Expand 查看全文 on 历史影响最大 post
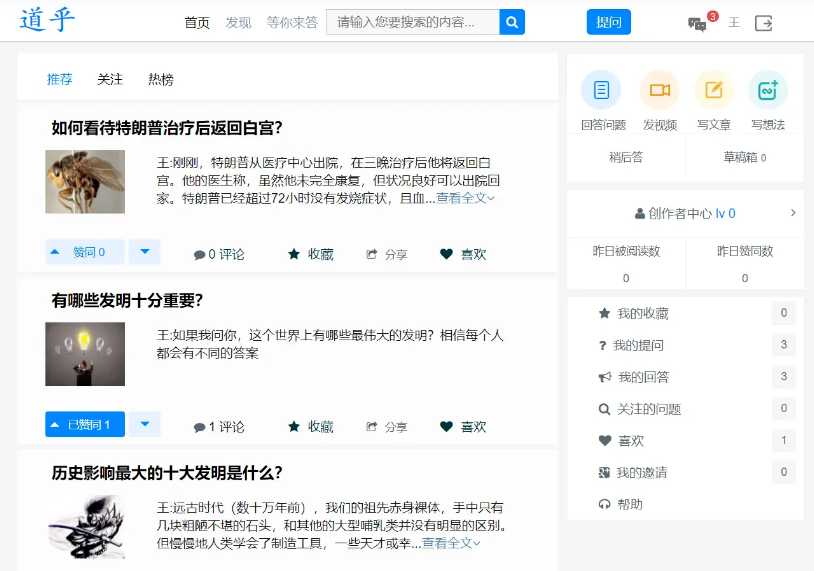814x571 pixels. 451,543
